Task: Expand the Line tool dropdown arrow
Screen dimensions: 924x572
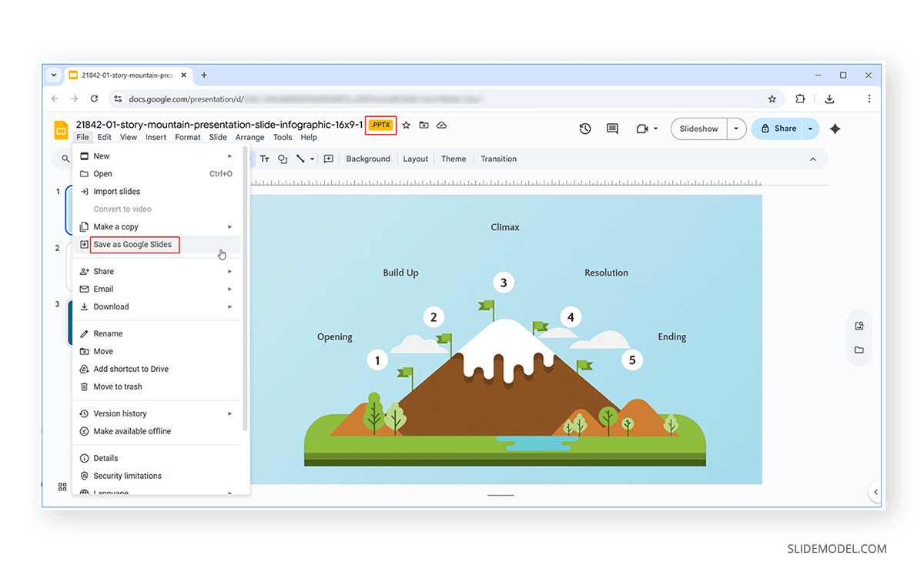Action: [311, 159]
